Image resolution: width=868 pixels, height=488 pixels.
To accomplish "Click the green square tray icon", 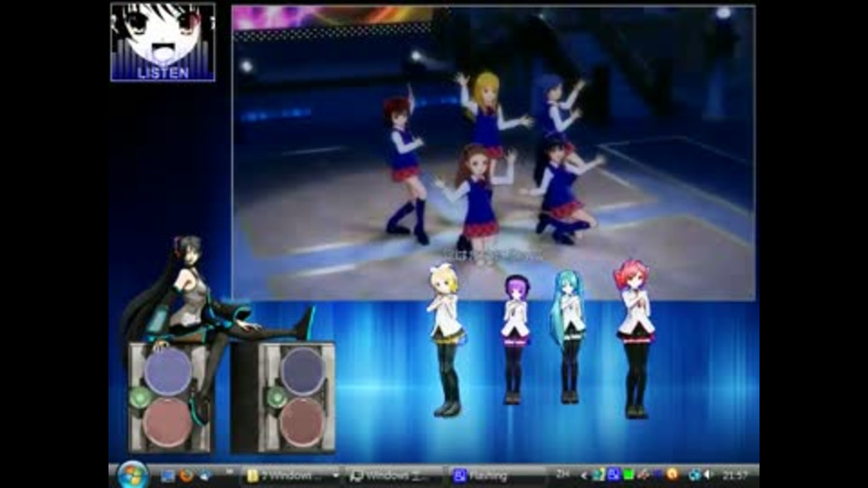I will pos(628,474).
